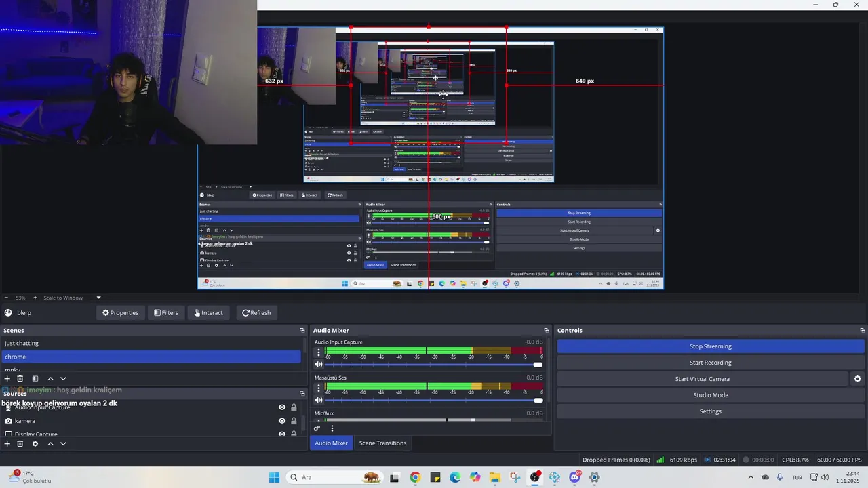Remove selected source with trash icon

20,444
